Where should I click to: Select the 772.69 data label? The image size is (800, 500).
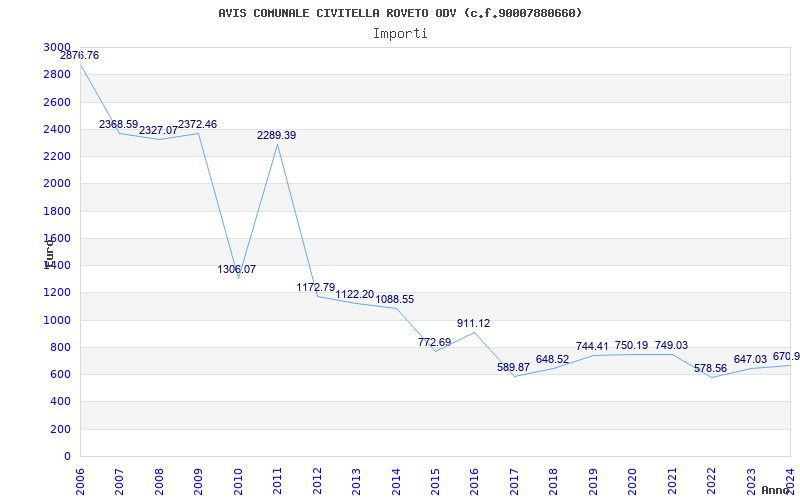click(x=435, y=342)
